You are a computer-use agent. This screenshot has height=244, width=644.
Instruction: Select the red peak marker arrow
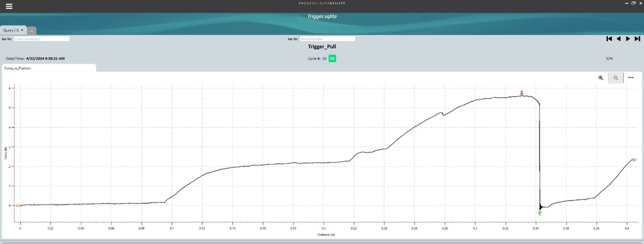(x=522, y=93)
